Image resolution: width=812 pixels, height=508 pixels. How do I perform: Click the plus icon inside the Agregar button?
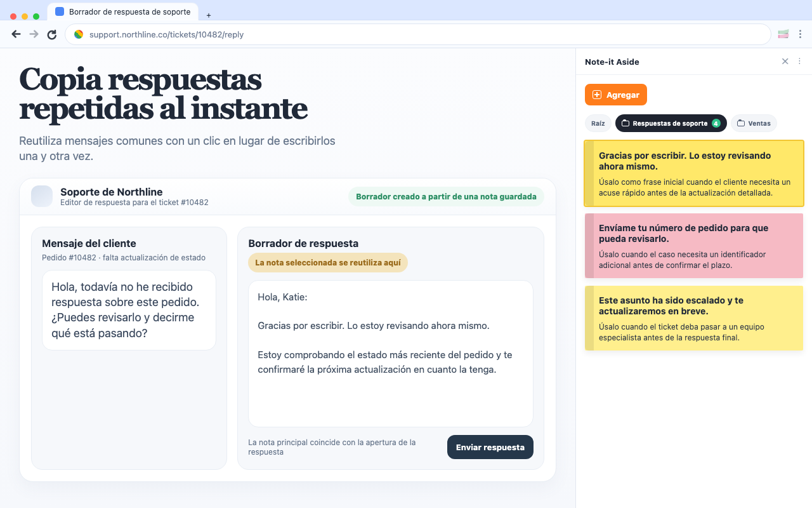coord(596,94)
